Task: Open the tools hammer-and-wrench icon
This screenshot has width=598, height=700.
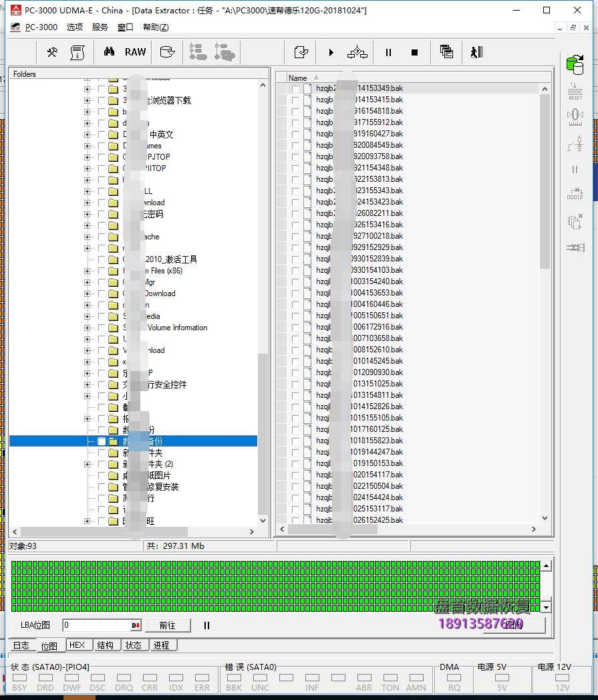Action: (x=52, y=52)
